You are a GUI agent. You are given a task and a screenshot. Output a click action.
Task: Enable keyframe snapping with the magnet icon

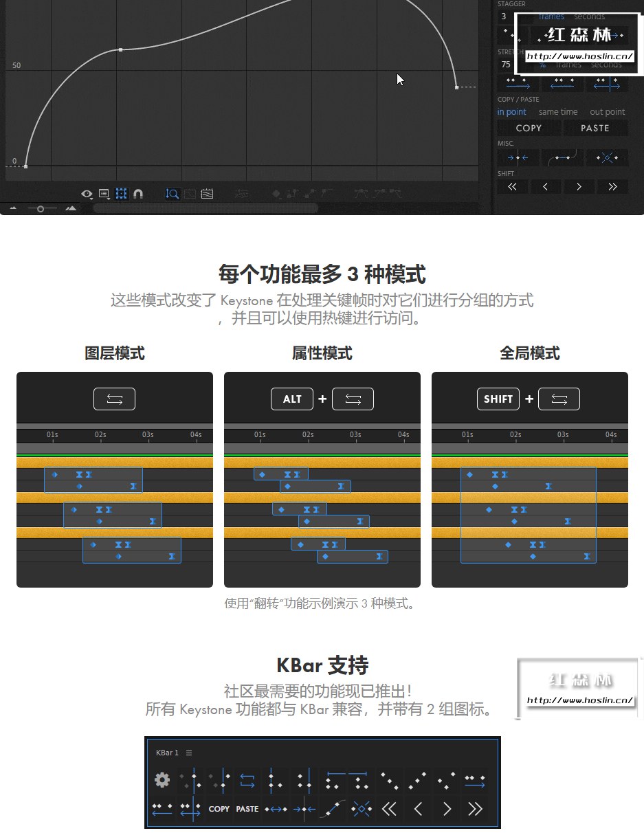137,194
